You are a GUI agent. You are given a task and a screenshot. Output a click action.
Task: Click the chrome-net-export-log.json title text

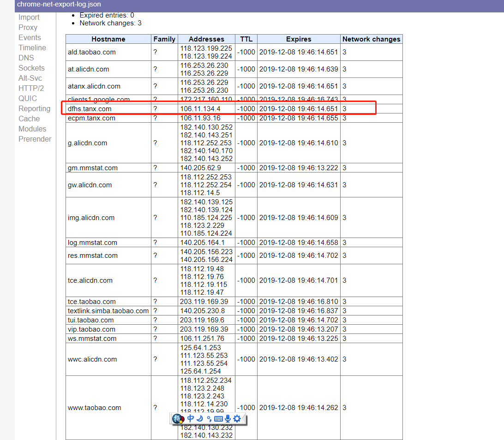point(59,4)
